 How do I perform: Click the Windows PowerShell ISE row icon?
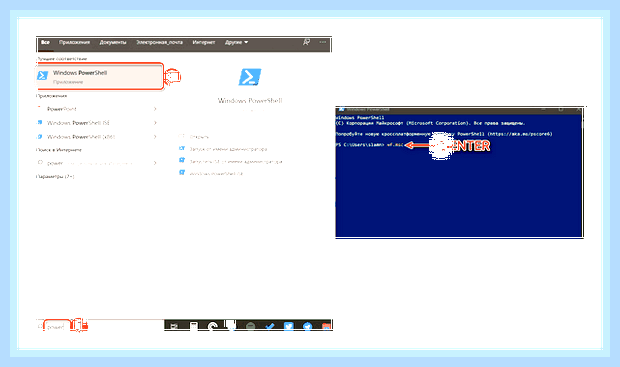coord(40,123)
